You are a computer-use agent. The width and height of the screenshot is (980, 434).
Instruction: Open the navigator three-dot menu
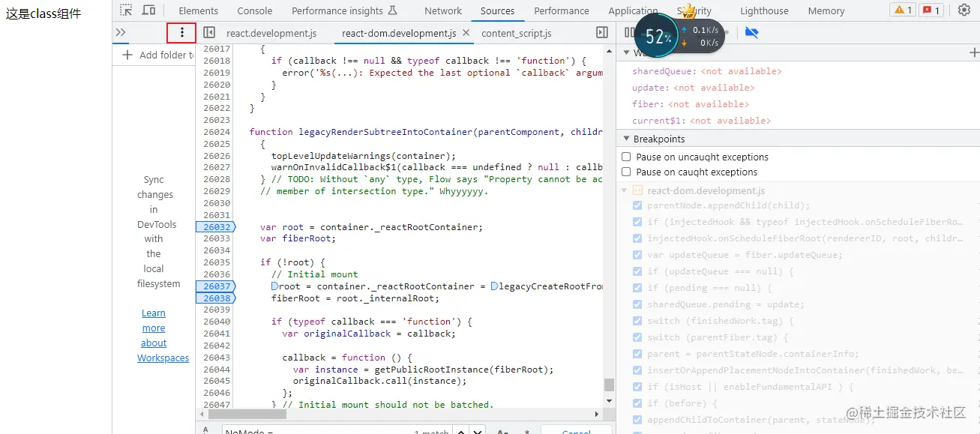click(x=181, y=33)
